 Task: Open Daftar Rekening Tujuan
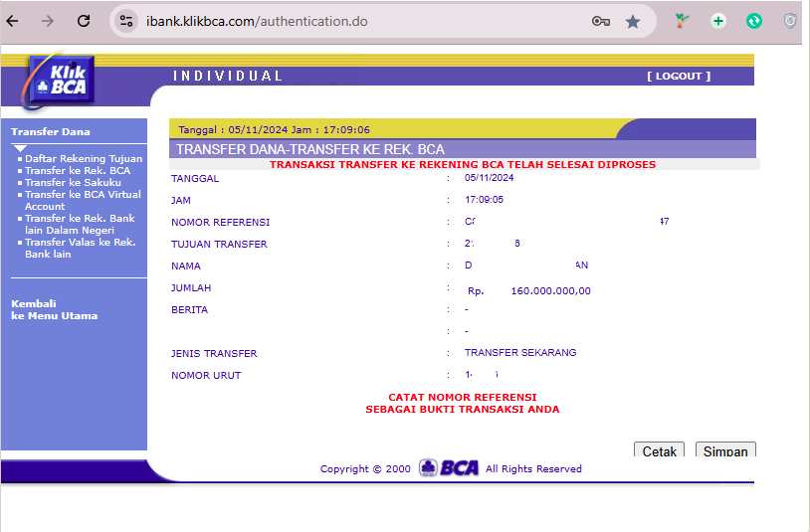(84, 158)
